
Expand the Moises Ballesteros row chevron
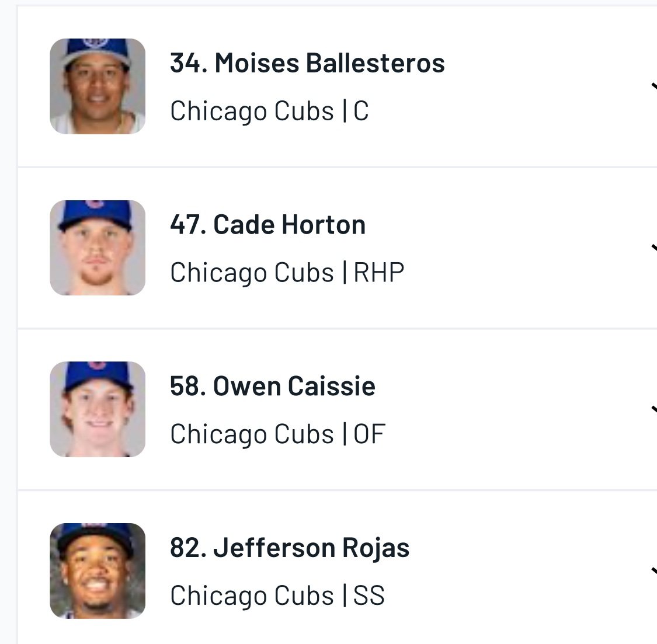(653, 88)
